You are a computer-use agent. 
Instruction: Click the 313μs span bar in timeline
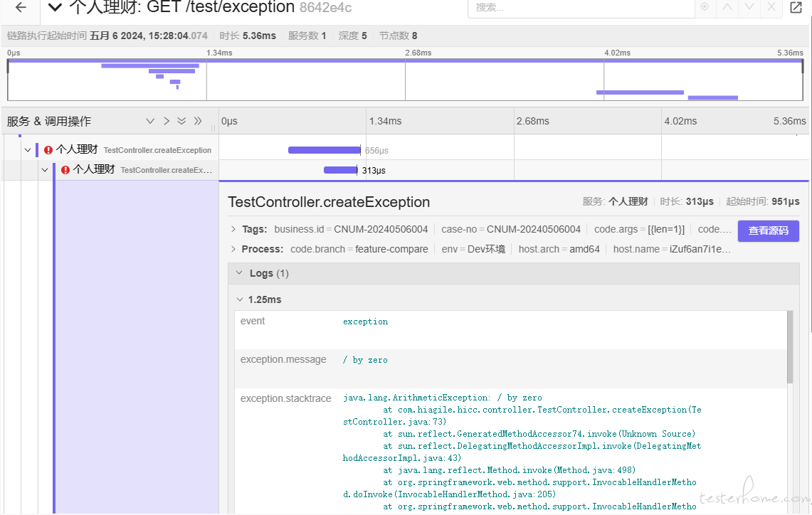coord(340,170)
